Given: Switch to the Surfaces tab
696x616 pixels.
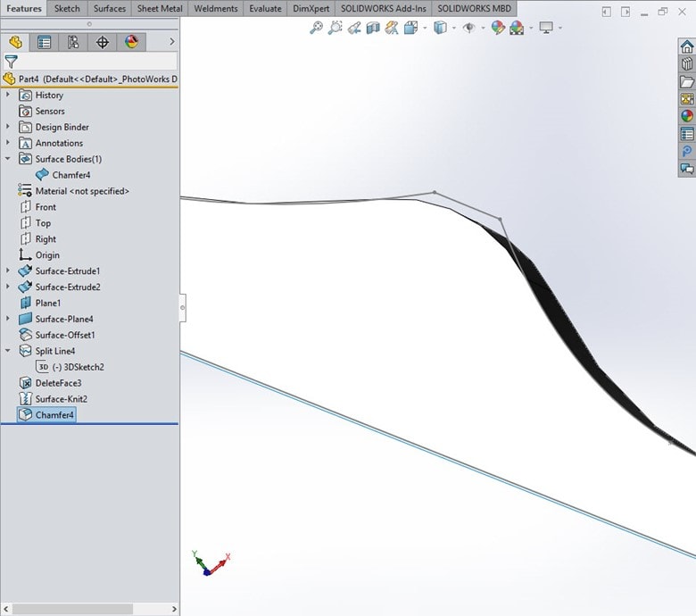Looking at the screenshot, I should (110, 8).
